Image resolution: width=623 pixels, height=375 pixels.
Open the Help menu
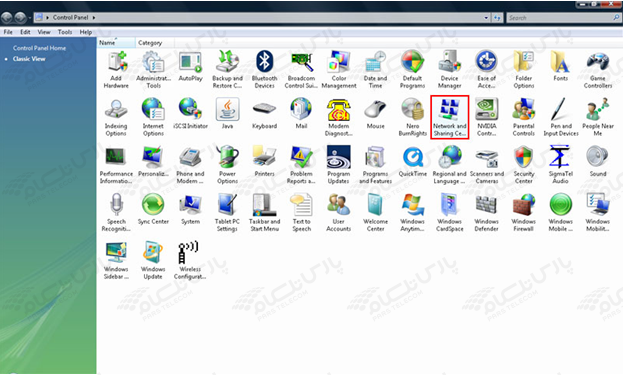tap(86, 32)
